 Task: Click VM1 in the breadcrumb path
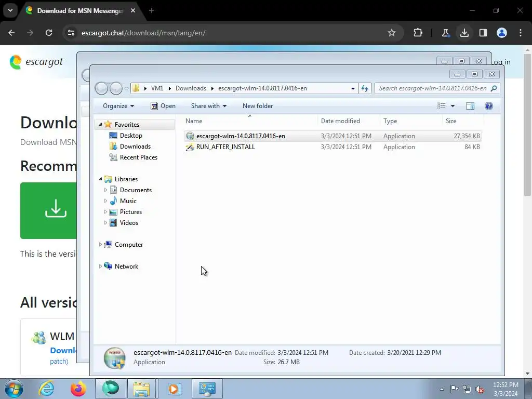click(157, 88)
